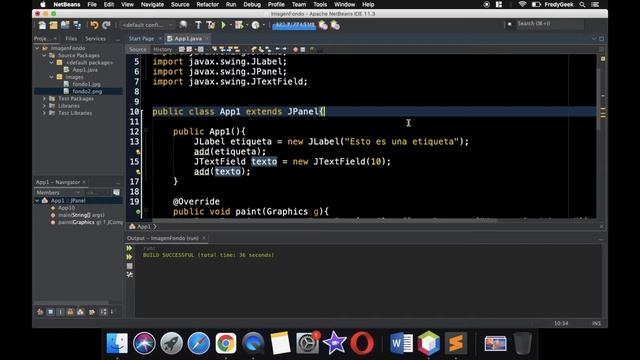Collapse the default package node
The width and height of the screenshot is (640, 360).
(x=51, y=62)
